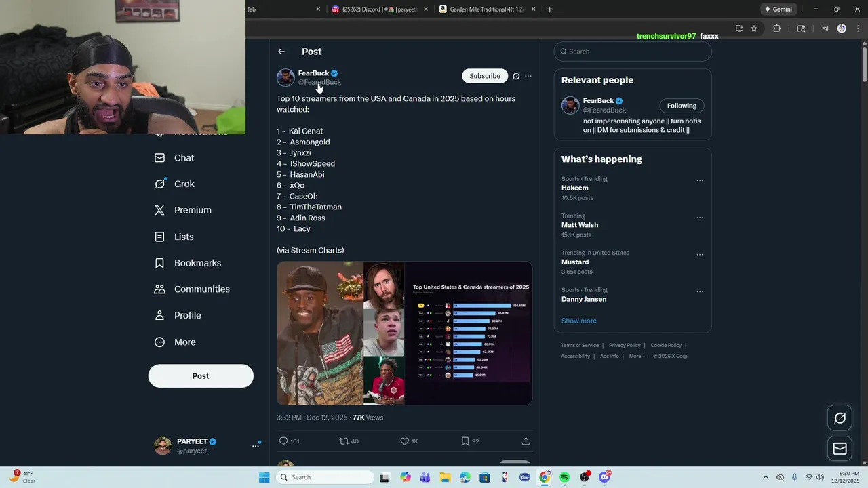Open a new browser tab
The image size is (868, 488).
pos(549,9)
